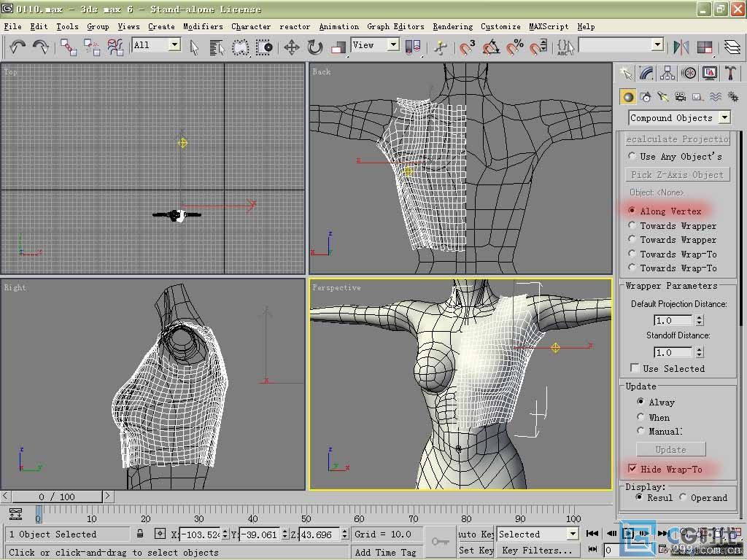
Task: Click the Use Pivot Point Center icon
Action: (x=413, y=47)
